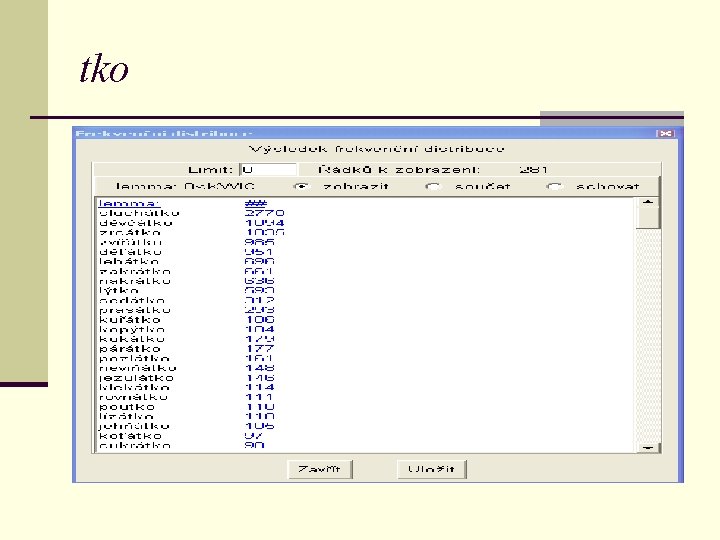This screenshot has height=540, width=720.
Task: Select the 'zobrazit' radio button
Action: click(302, 186)
